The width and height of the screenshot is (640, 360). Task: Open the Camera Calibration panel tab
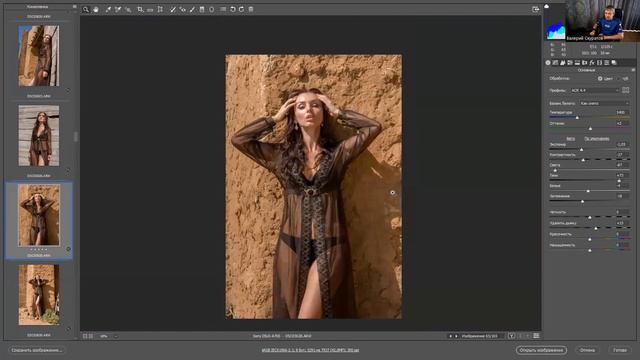tap(599, 62)
